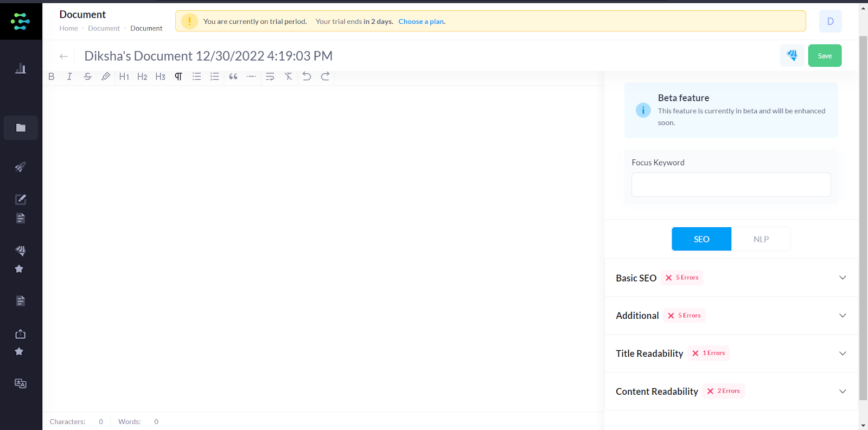The width and height of the screenshot is (868, 430).
Task: Open the bar chart dashboard in sidebar
Action: tap(21, 68)
